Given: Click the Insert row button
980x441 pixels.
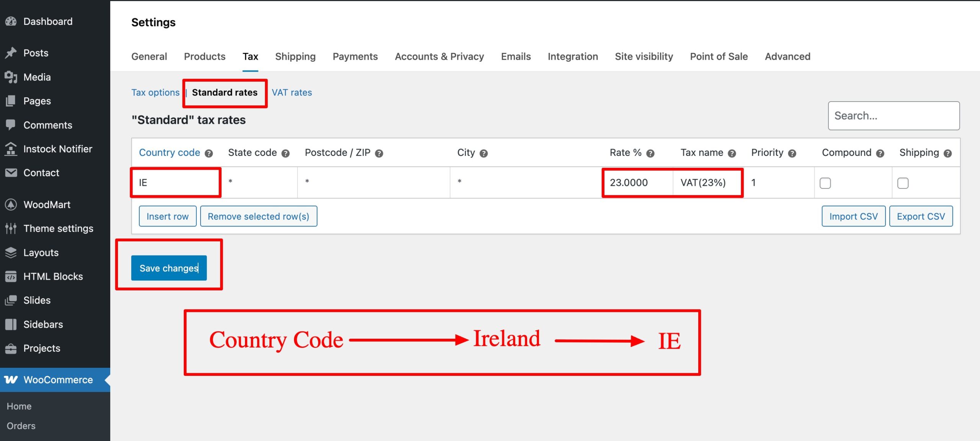Looking at the screenshot, I should (167, 216).
